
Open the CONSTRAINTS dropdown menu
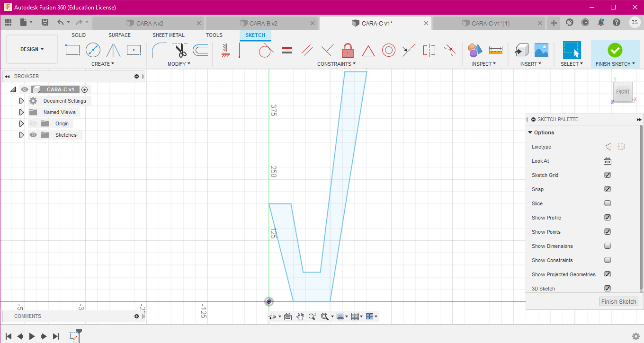tap(337, 64)
